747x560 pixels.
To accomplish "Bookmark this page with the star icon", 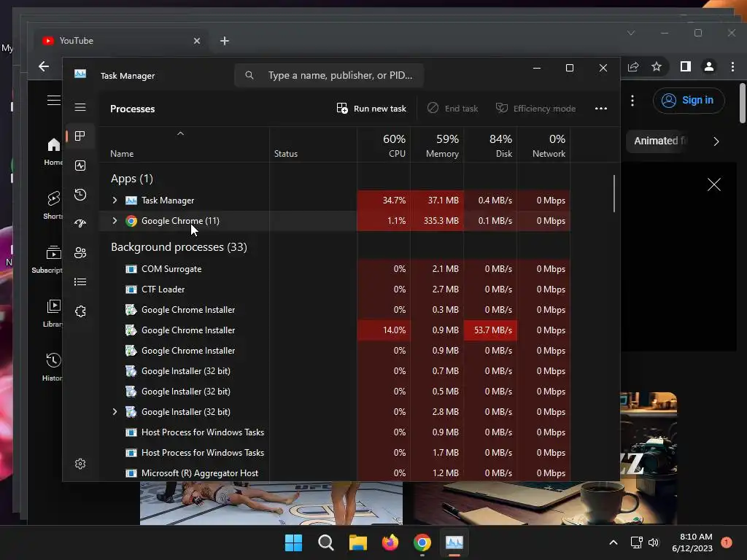I will point(657,66).
